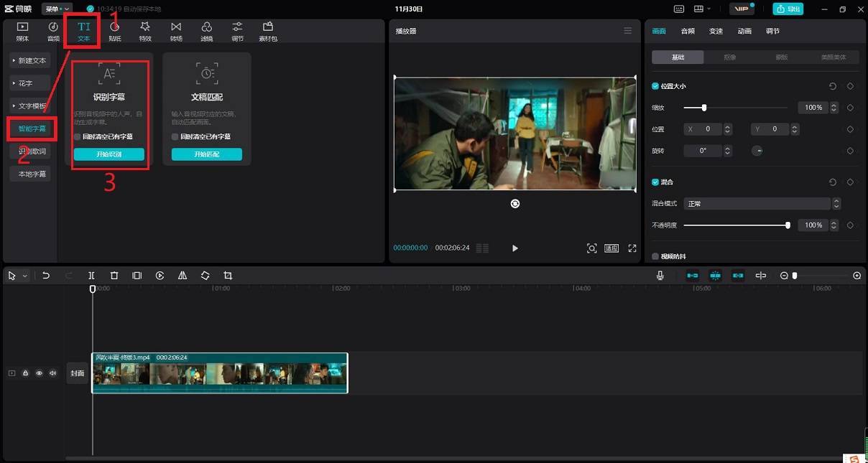
Task: Rotate the clip using the rotate icon
Action: pyautogui.click(x=206, y=276)
